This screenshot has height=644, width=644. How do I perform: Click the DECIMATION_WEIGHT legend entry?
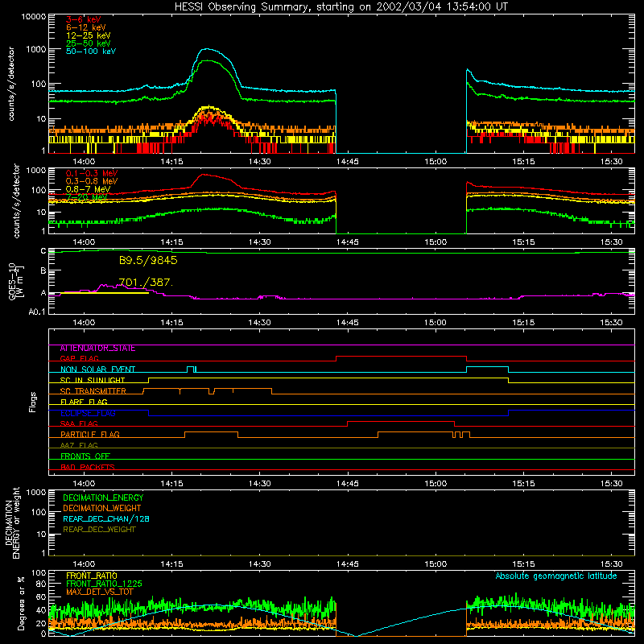[102, 508]
